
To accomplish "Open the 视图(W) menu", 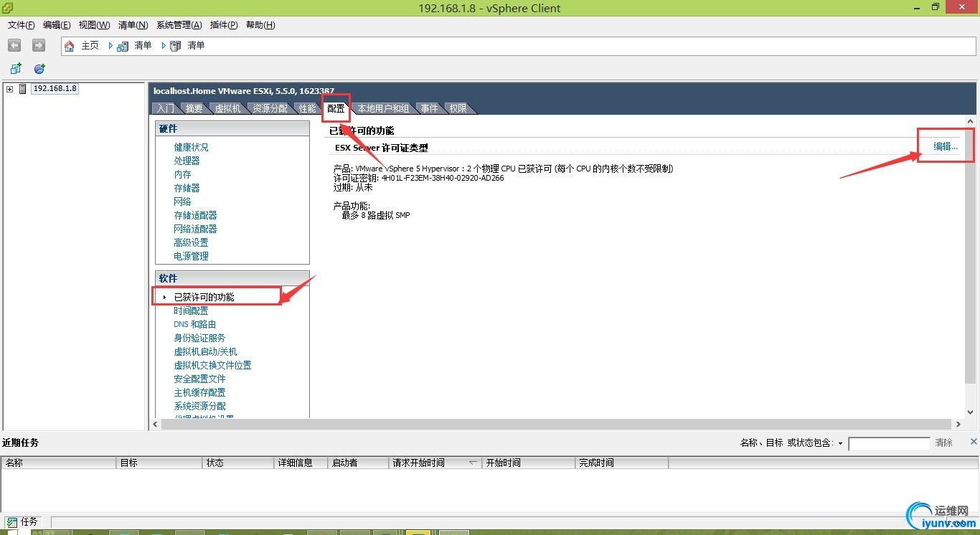I will click(94, 25).
